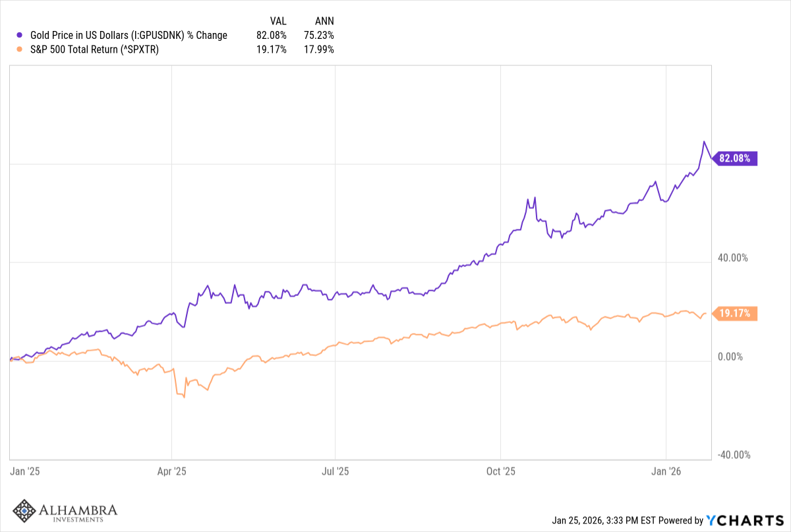Click the VAL column header
The height and width of the screenshot is (532, 791).
click(278, 21)
